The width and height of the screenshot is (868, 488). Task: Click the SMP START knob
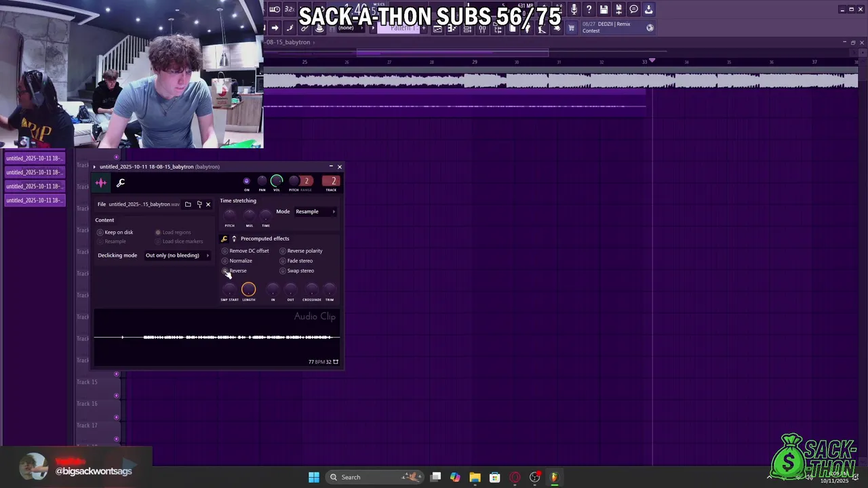(x=229, y=290)
